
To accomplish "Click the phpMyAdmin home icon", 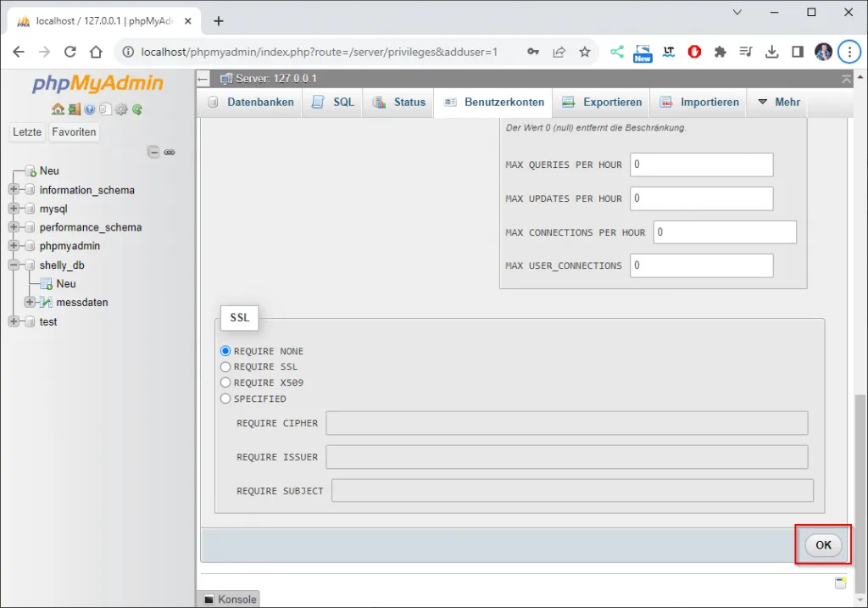I will coord(57,109).
